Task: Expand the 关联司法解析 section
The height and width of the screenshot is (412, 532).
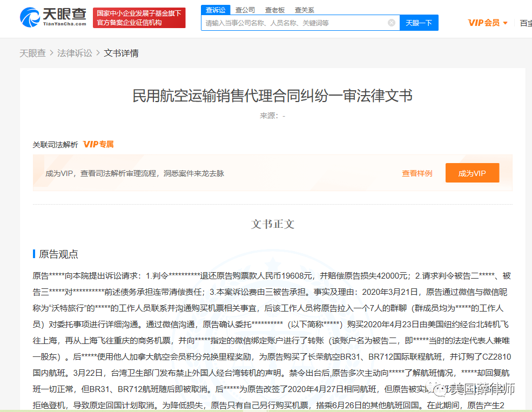Action: pos(55,144)
